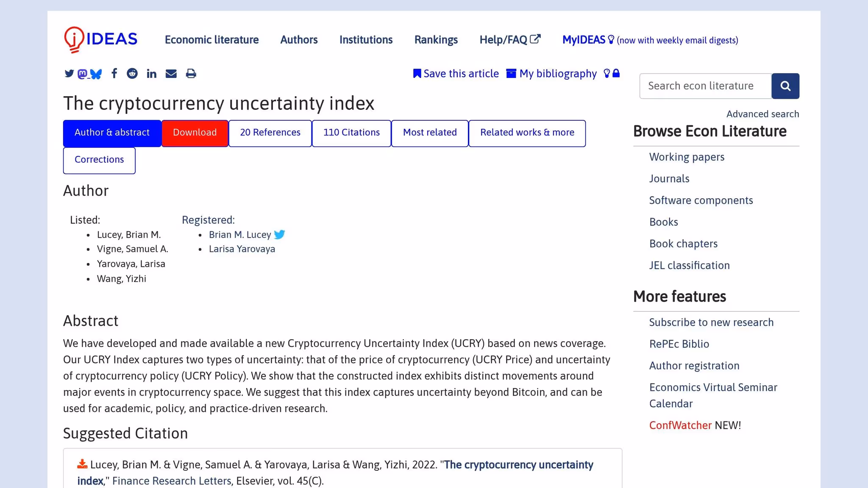Share the article on Bluesky
Screen dimensions: 868x488
point(97,74)
